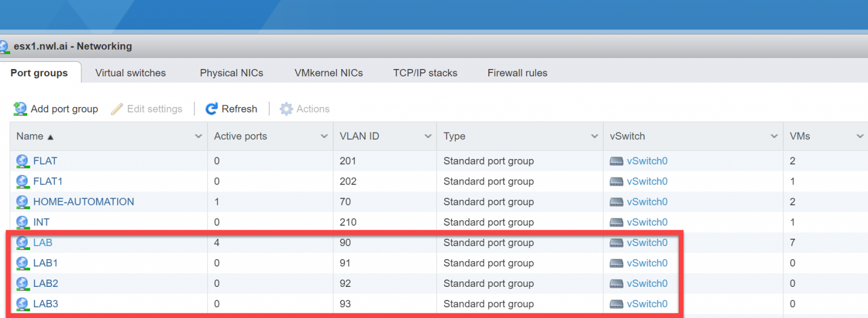Click the Edit settings pencil icon
This screenshot has height=318, width=868.
point(117,109)
